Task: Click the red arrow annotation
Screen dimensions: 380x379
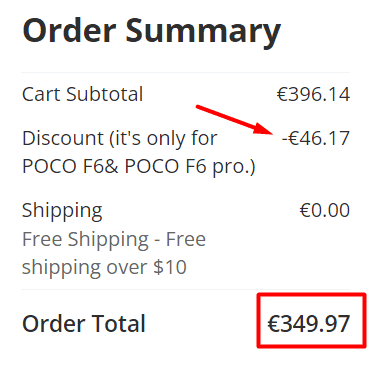Action: (235, 120)
